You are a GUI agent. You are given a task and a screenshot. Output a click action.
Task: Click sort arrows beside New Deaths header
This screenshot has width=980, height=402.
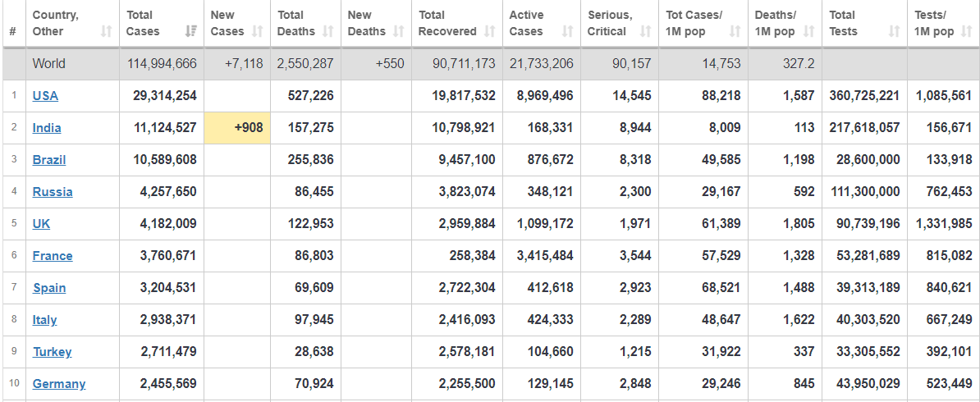click(x=397, y=32)
